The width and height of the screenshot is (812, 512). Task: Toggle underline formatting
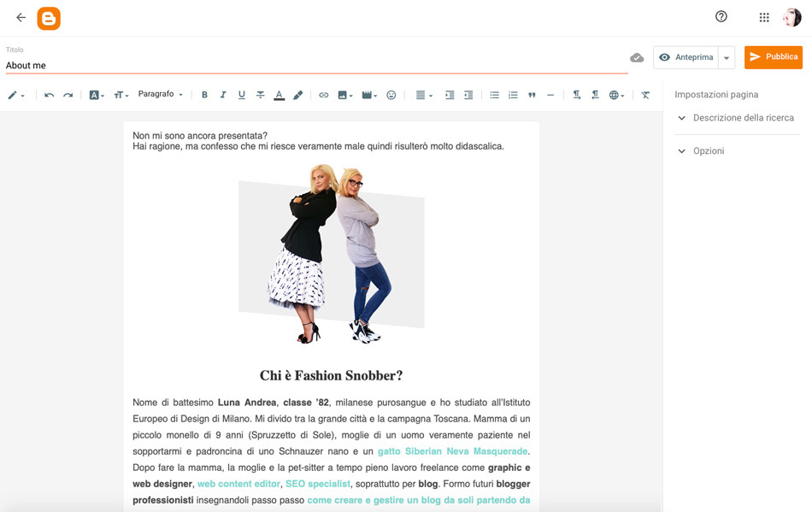click(x=241, y=95)
